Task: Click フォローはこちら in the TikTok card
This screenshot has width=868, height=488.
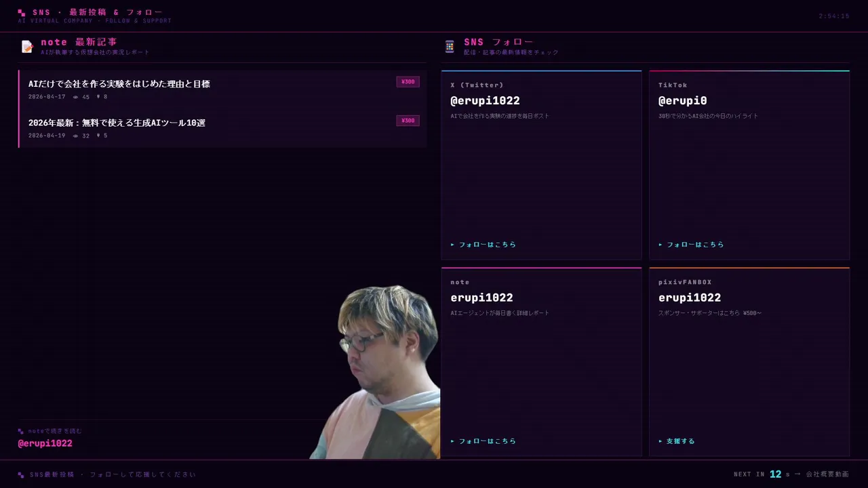Action: (691, 245)
